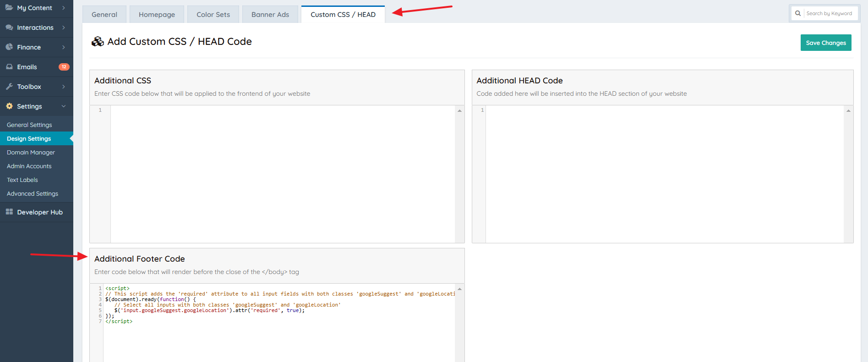Expand the My Content menu chevron
The image size is (868, 362).
[x=64, y=8]
